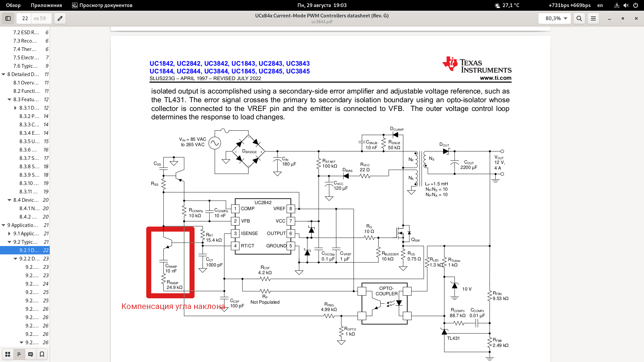Open outline entry '8.3.5 U…'

pos(25,141)
